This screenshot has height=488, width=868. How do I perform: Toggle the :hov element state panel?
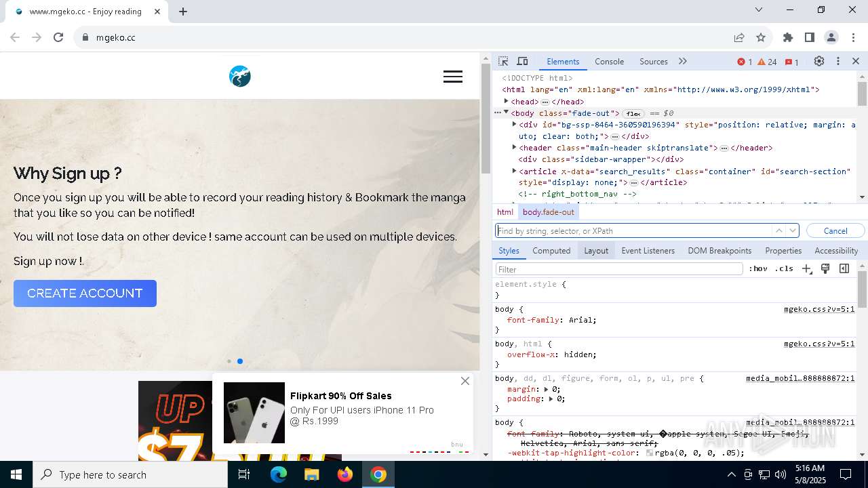[758, 269]
